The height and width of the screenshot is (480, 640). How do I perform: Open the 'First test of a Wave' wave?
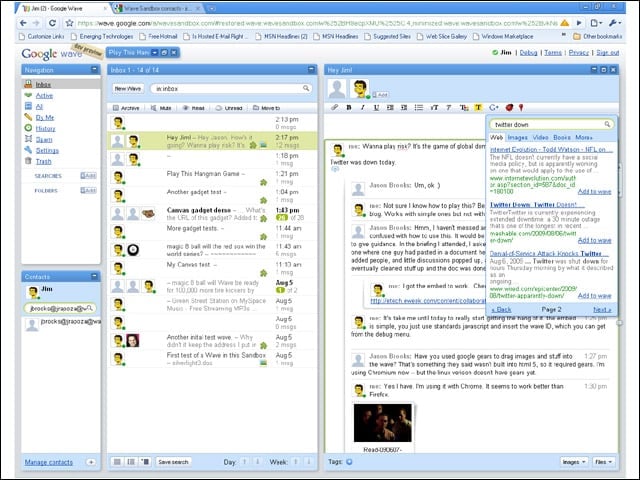click(212, 359)
